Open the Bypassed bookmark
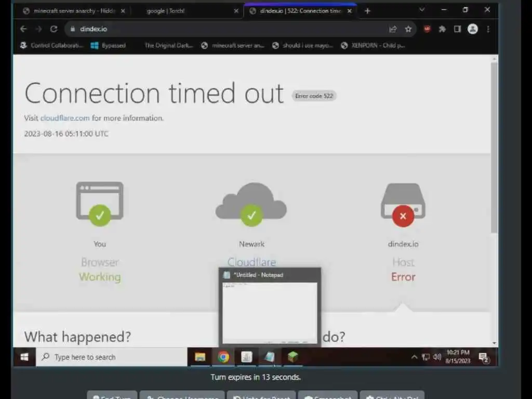 [x=108, y=46]
